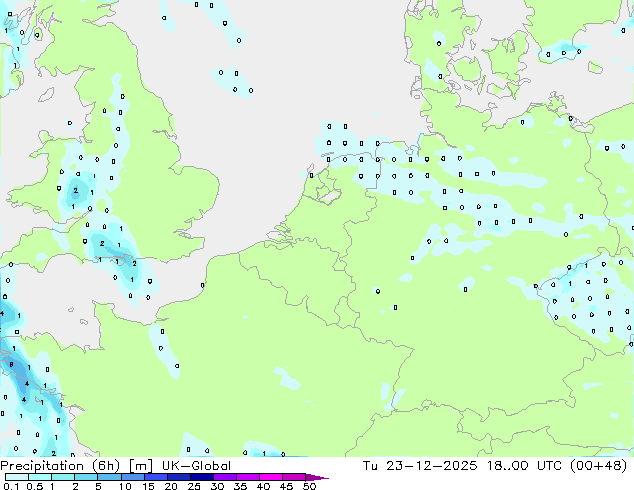
Task: Click the legend swatch between 1 and 2
Action: click(63, 477)
